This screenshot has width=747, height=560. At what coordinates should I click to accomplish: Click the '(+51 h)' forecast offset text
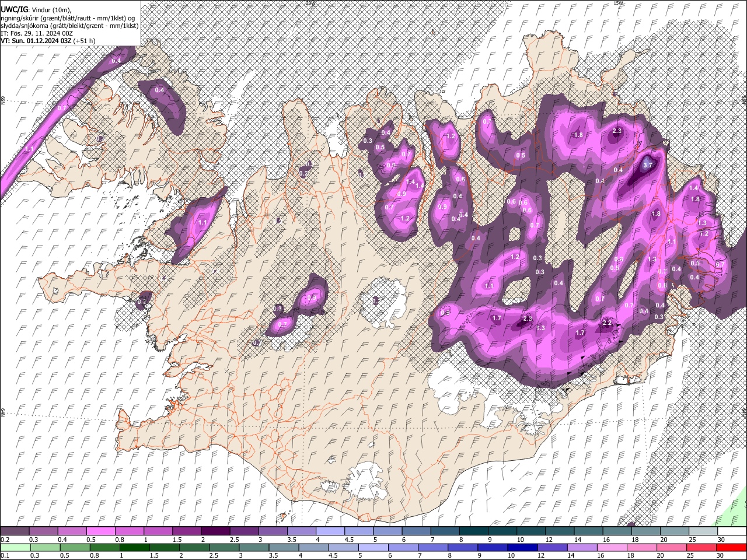[85, 41]
